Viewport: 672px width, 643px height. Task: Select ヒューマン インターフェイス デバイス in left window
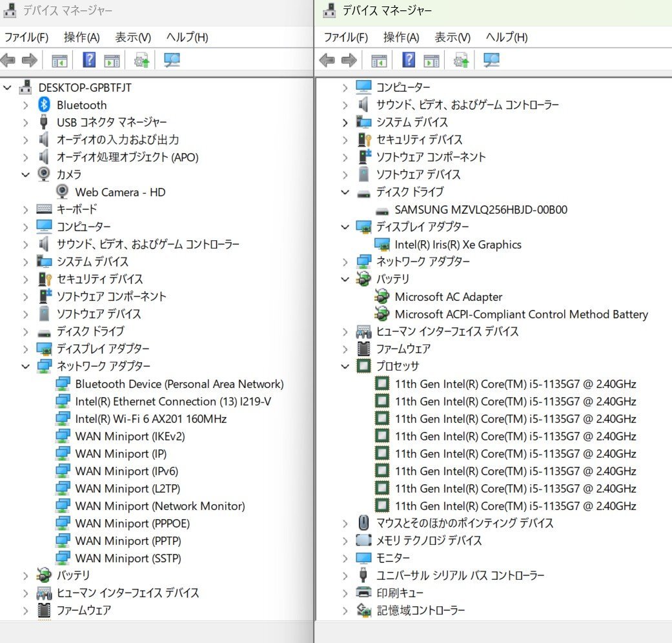(128, 593)
